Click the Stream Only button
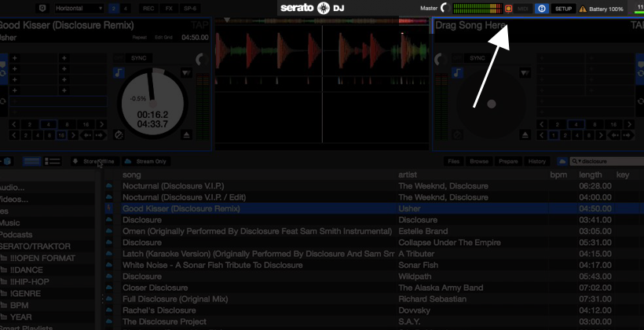 click(146, 162)
